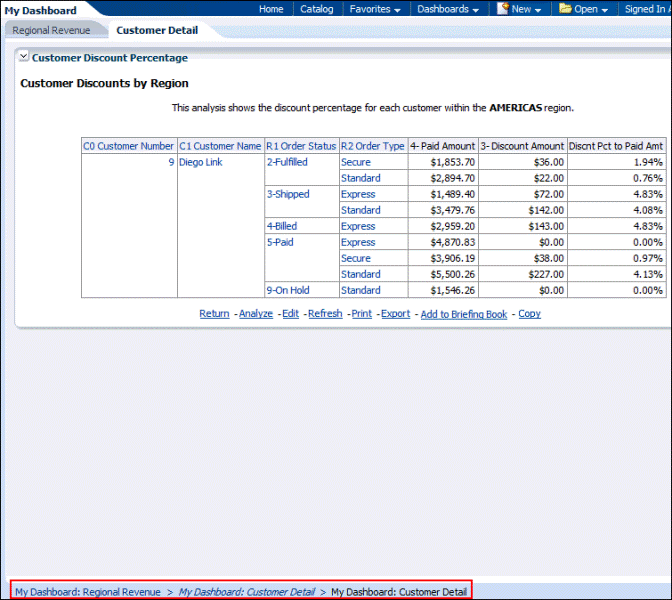Click the 3-Shipped order status
This screenshot has height=600, width=672.
click(288, 194)
